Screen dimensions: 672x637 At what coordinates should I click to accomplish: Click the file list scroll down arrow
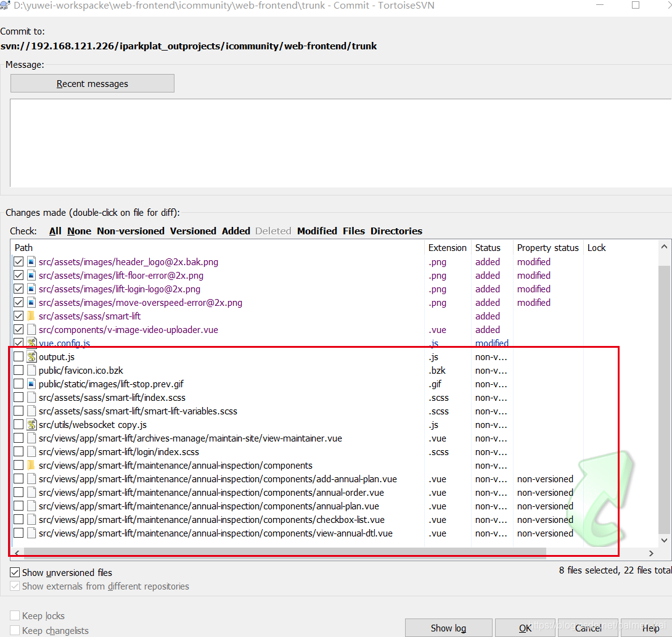664,540
